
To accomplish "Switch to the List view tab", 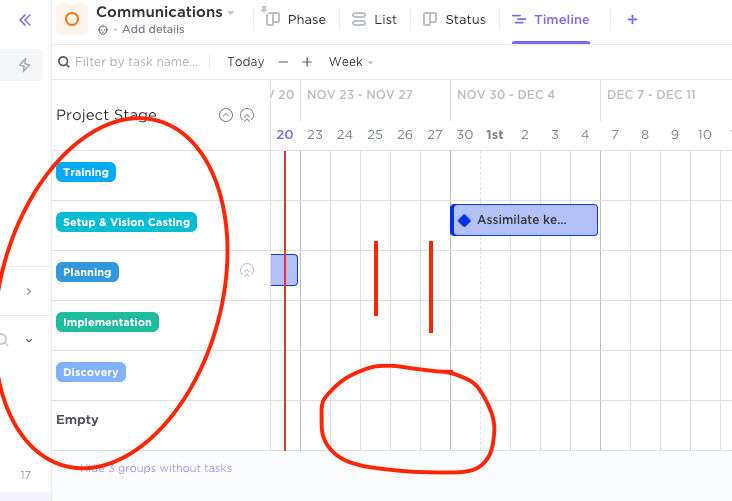I will 375,20.
